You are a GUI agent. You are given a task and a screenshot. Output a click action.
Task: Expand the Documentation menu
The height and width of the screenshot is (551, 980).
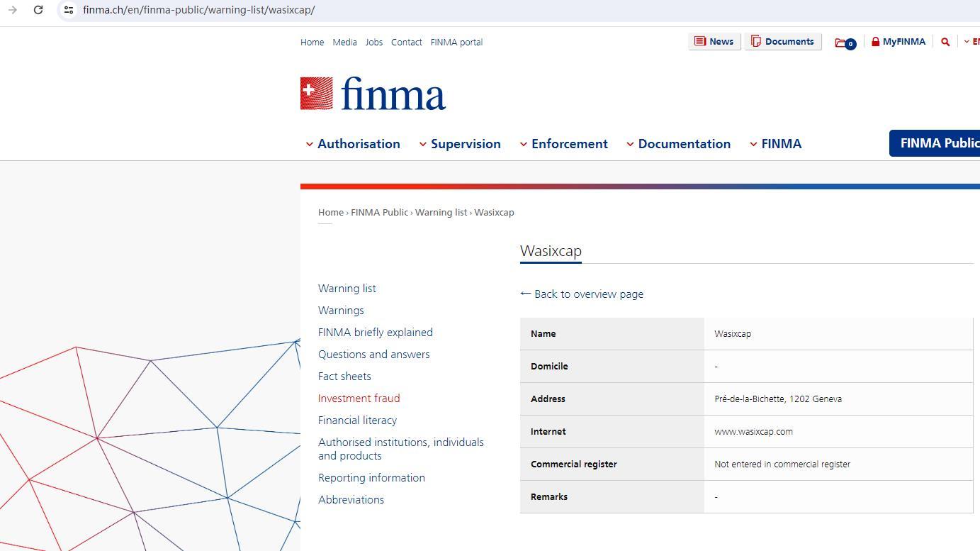pos(679,144)
